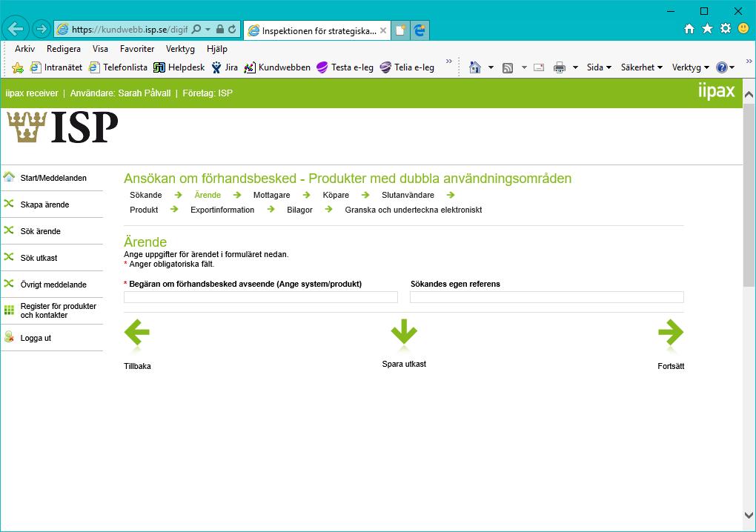
Task: Open the Säkerhet dropdown menu
Action: coord(641,67)
